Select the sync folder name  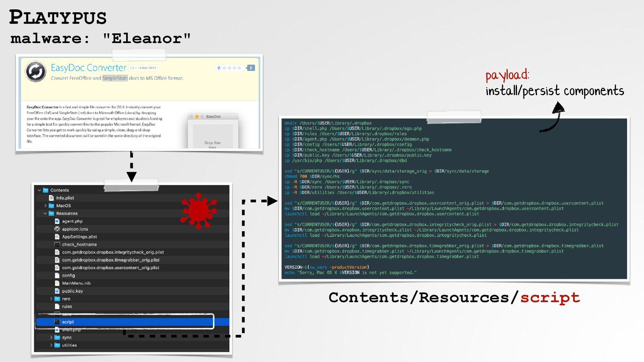[x=67, y=337]
